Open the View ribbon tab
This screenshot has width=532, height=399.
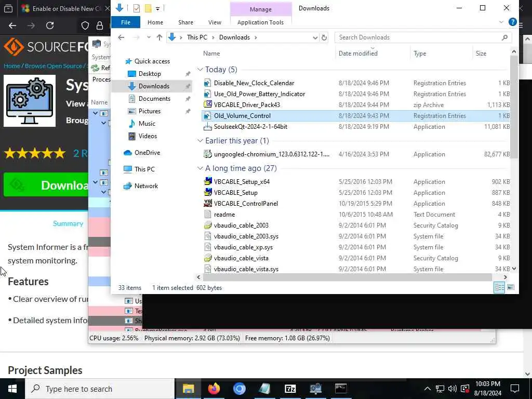point(215,22)
